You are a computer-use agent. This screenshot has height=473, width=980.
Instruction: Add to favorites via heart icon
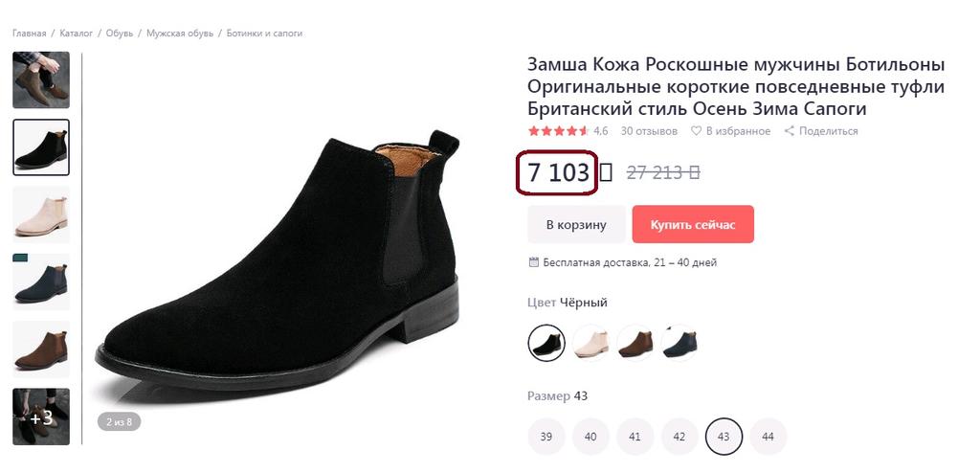[x=697, y=131]
